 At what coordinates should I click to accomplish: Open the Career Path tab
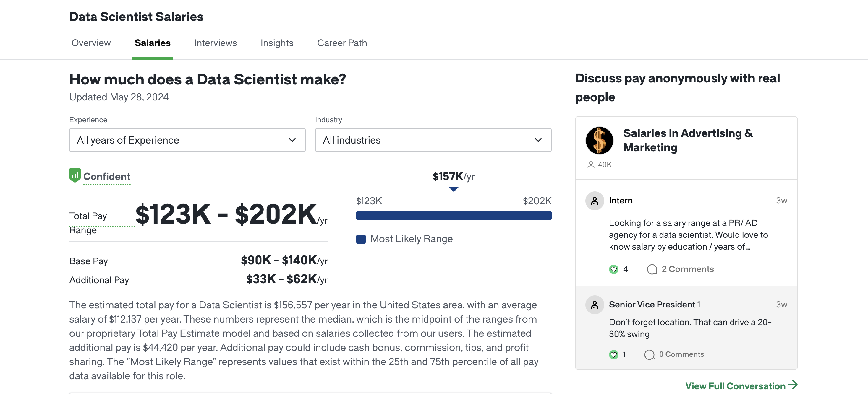pos(342,43)
